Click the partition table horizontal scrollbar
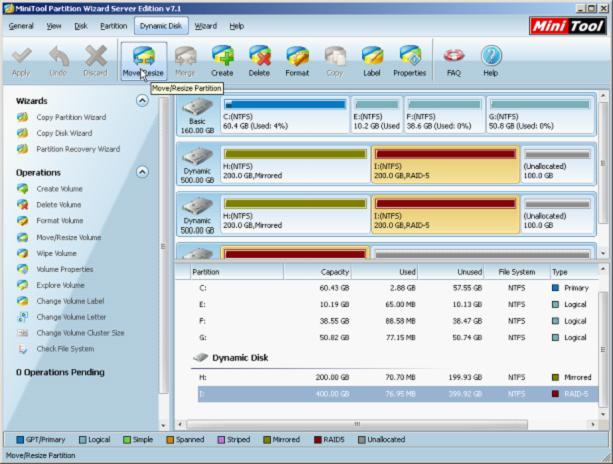Viewport: 613px width, 464px height. pos(357,424)
